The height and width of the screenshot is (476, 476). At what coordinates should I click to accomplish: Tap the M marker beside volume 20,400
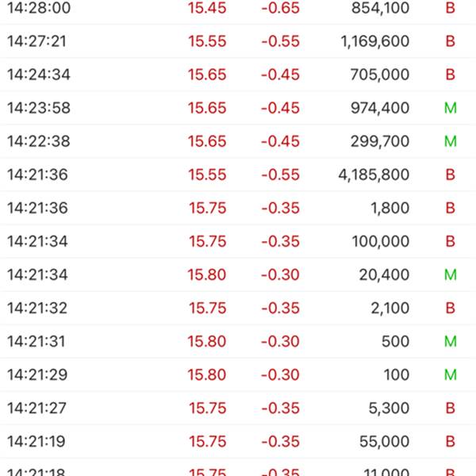click(x=450, y=275)
